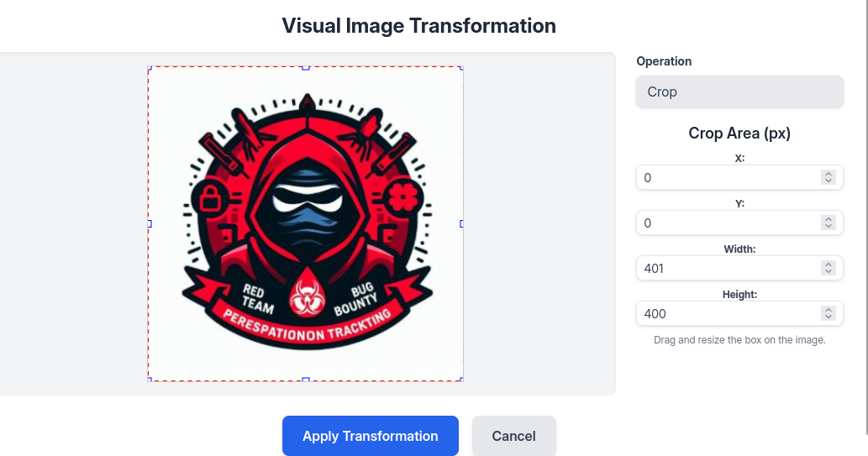
Task: Decrease X value with the down arrow
Action: (829, 181)
